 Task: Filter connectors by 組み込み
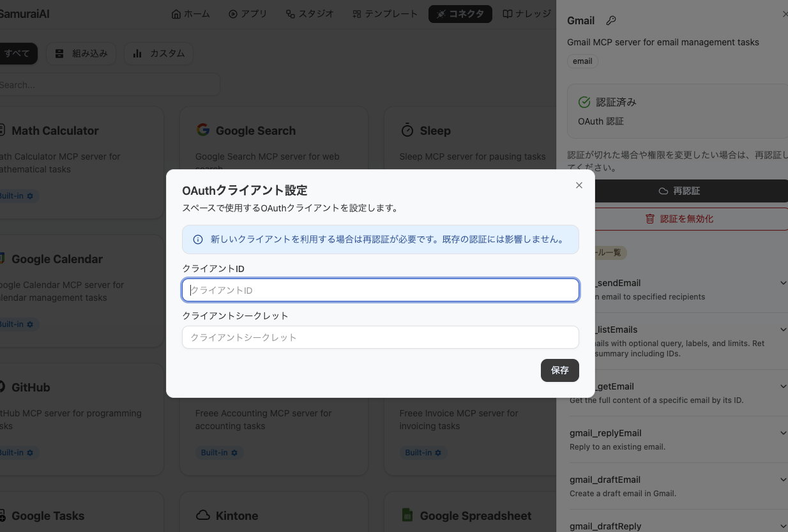(81, 54)
